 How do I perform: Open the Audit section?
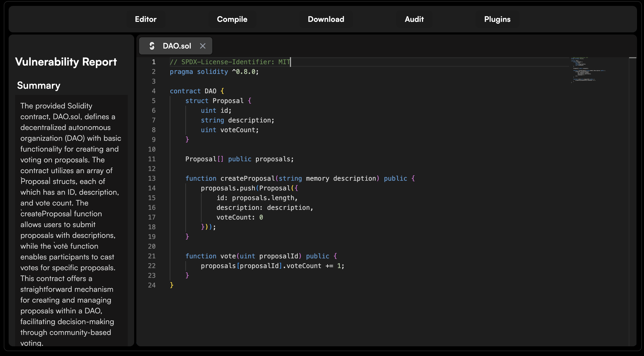414,19
